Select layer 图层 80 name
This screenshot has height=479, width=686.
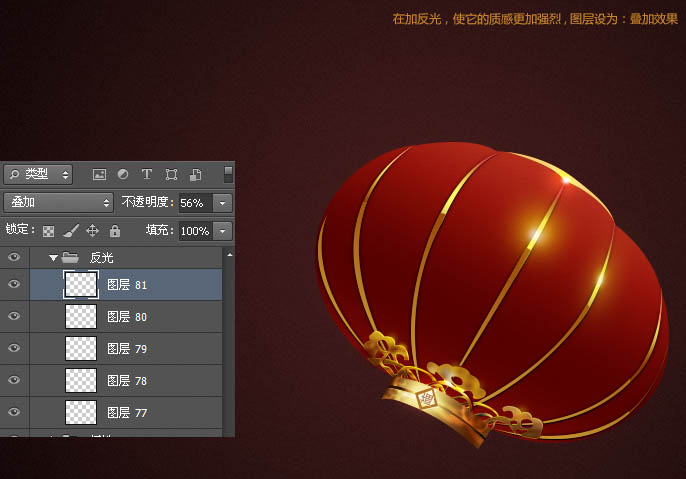pyautogui.click(x=127, y=317)
